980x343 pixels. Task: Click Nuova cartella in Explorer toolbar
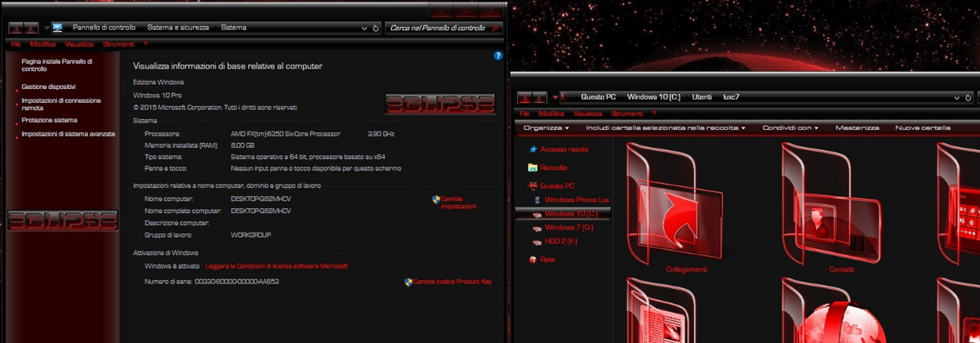pos(923,128)
